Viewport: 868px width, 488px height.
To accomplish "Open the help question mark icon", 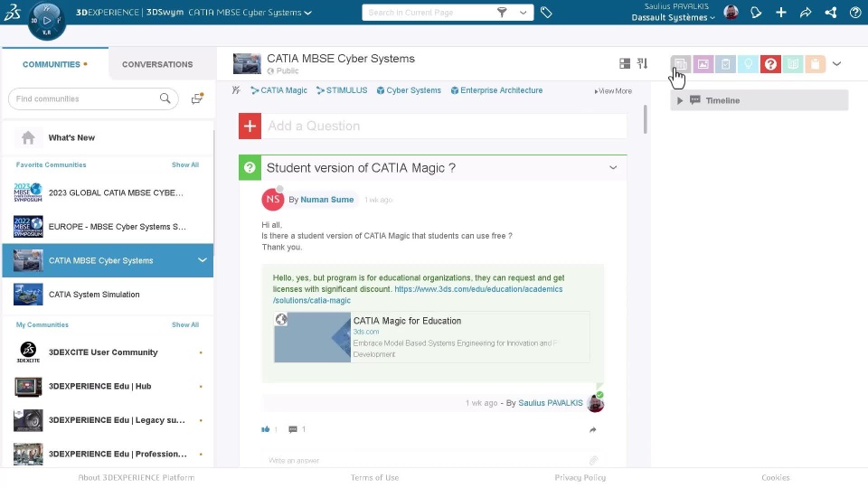I will (855, 12).
